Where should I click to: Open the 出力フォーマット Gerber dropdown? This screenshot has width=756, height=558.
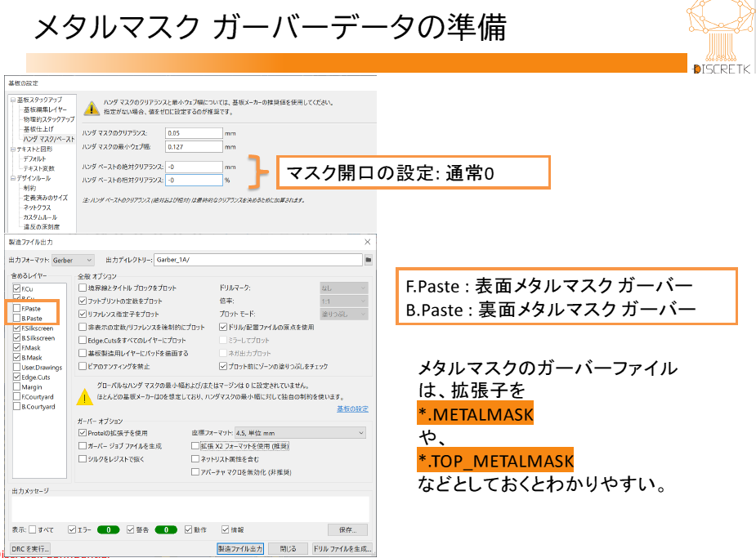73,260
